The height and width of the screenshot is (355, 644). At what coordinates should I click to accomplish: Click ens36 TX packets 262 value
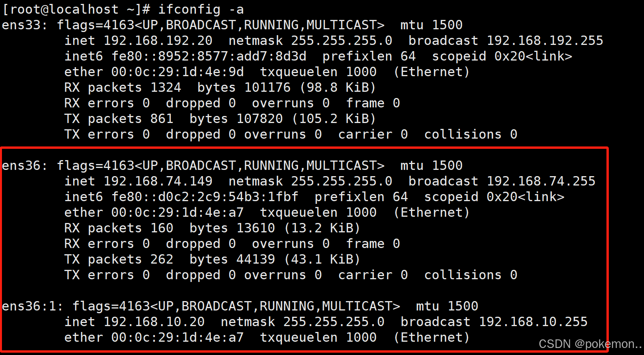[162, 259]
